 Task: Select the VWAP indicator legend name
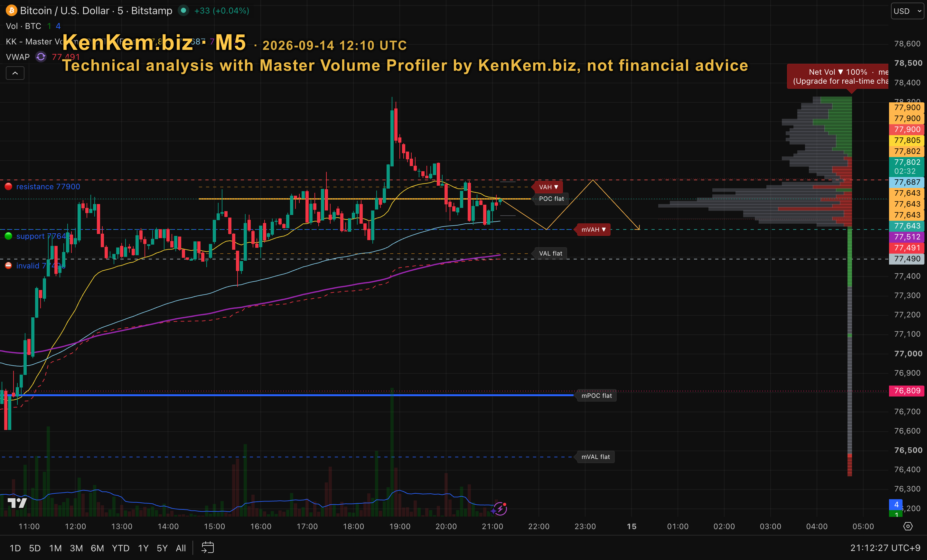point(18,57)
